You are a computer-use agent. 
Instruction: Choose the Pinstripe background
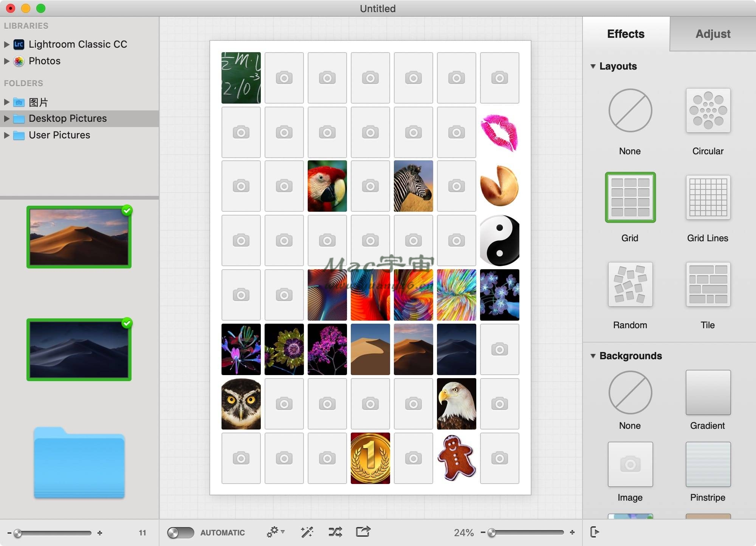(x=708, y=464)
